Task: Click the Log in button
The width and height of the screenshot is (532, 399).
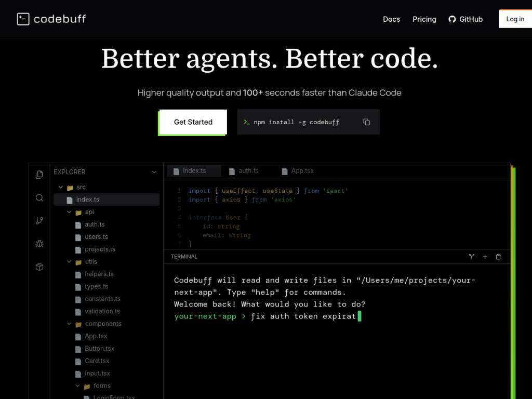Action: 515,19
